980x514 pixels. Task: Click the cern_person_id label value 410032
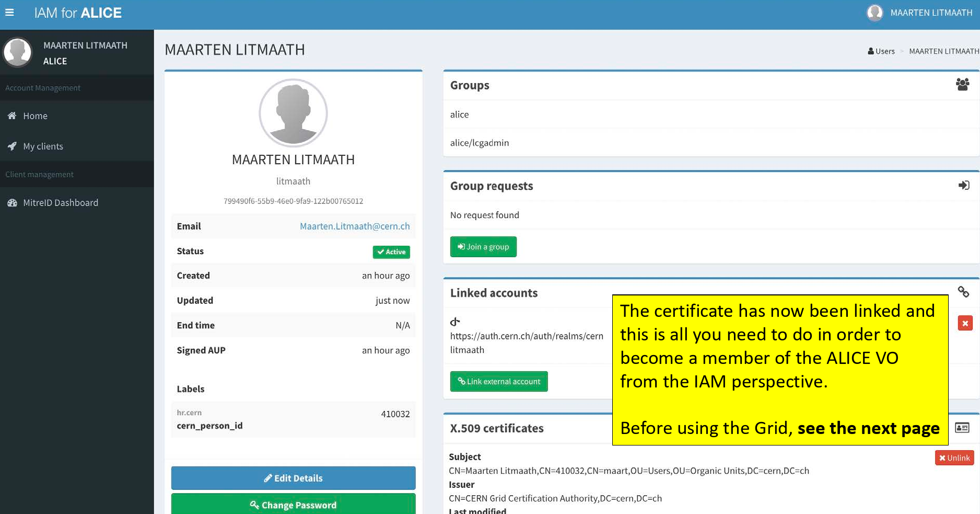click(395, 414)
